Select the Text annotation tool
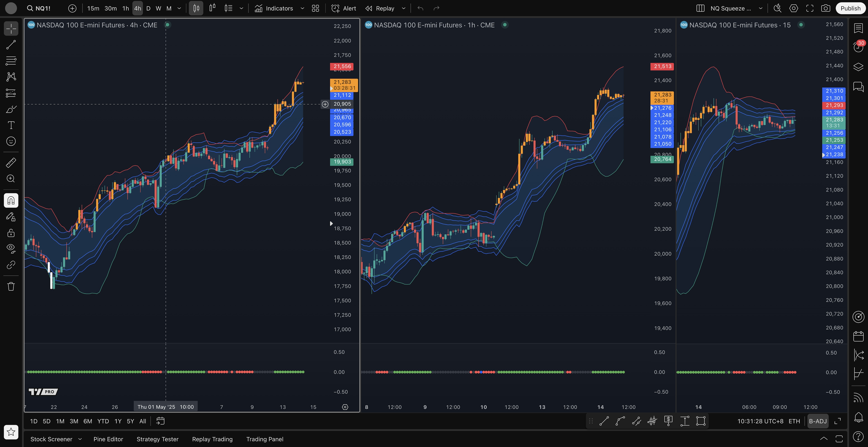This screenshot has width=868, height=447. tap(11, 125)
